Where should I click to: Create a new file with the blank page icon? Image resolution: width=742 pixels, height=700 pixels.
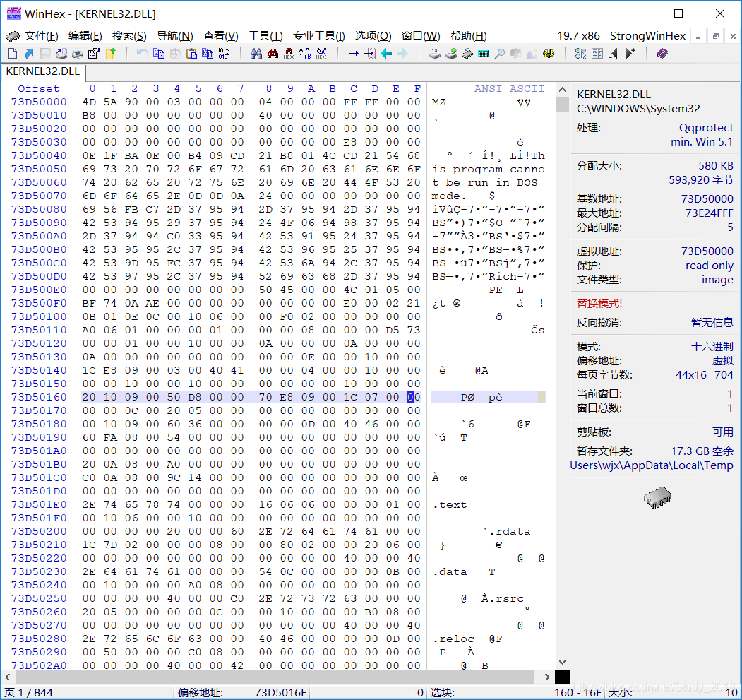[x=13, y=54]
